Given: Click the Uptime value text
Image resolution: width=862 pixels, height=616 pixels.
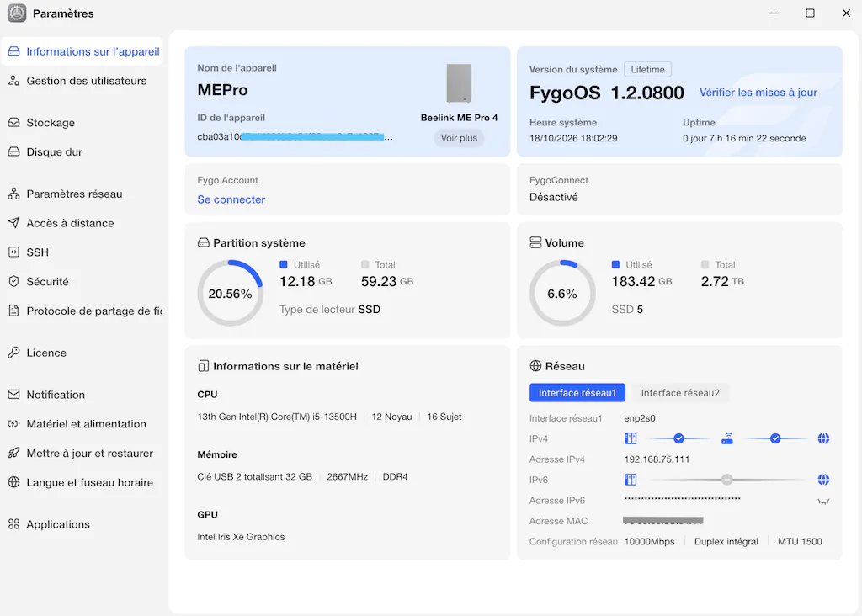Looking at the screenshot, I should (x=744, y=139).
